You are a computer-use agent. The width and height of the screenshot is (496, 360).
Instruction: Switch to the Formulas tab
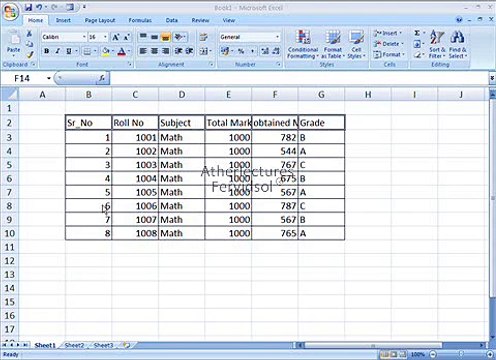[140, 20]
